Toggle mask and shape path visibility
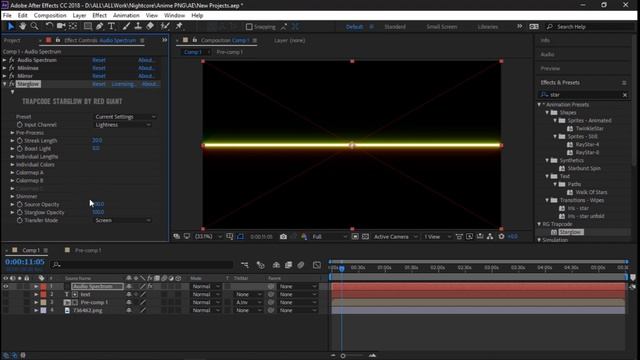This screenshot has width=640, height=360. coord(240,237)
